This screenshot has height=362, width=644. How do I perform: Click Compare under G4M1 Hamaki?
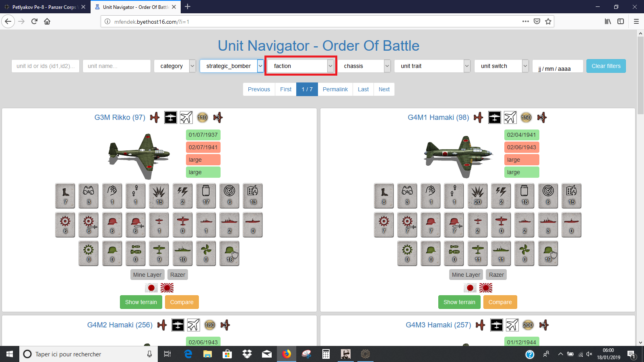click(500, 302)
